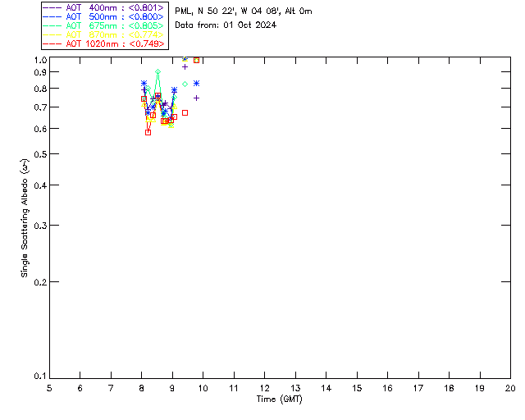Click the x-axis tick label '15'

(358, 388)
